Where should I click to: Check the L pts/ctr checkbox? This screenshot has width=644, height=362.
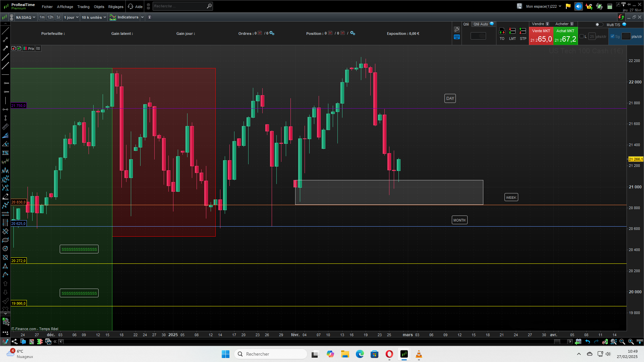click(x=582, y=37)
